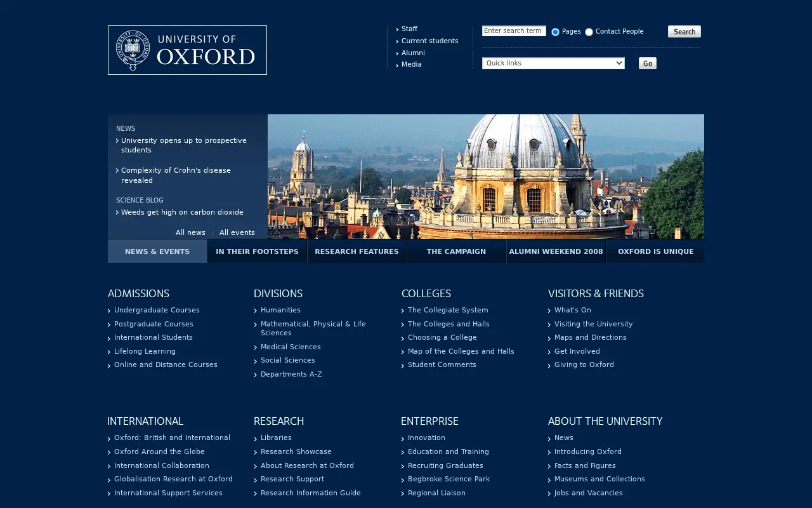Screen dimensions: 812x508
Task: Open The Collegiate System link
Action: 448,310
